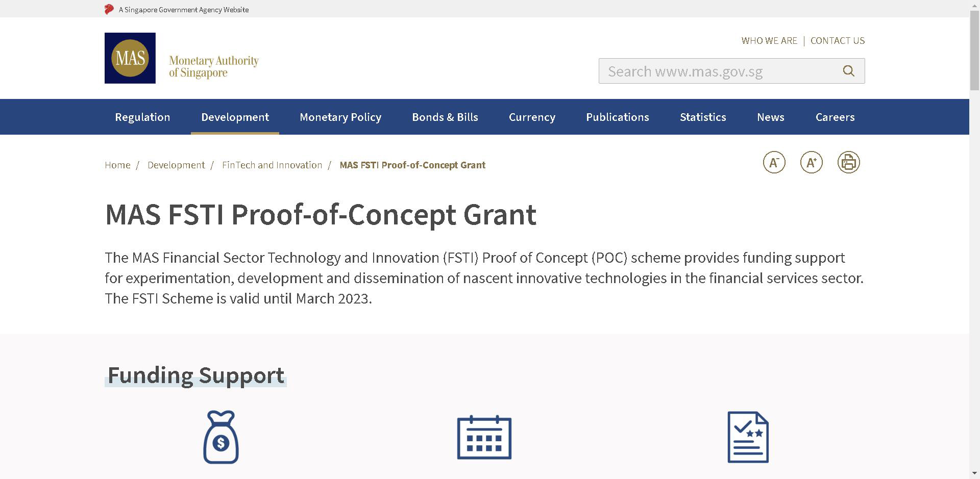Click text 'The FSTI Scheme is valid until March 2023.'

point(238,298)
